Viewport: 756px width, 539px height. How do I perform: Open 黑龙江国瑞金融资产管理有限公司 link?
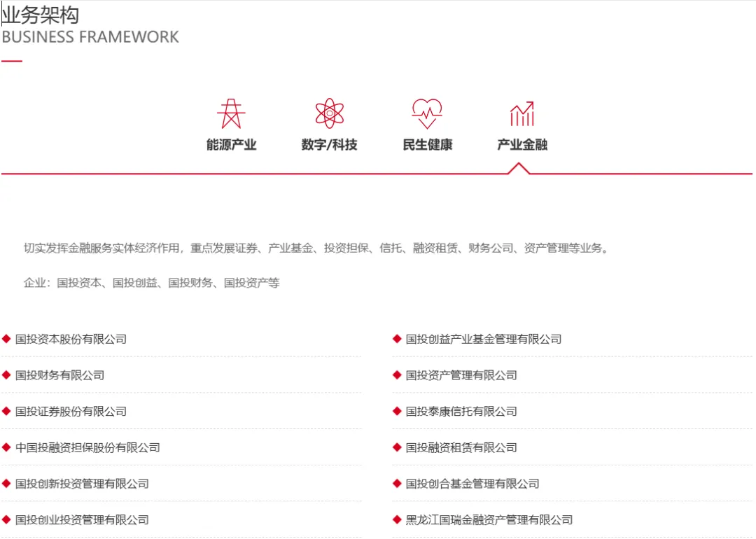pyautogui.click(x=489, y=520)
